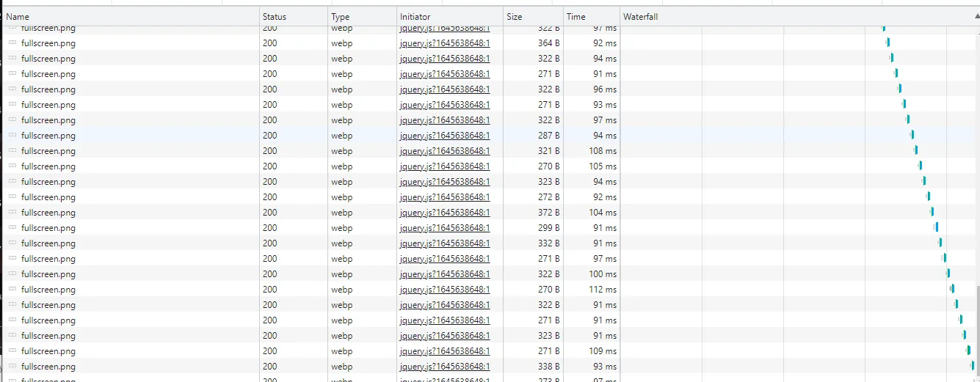This screenshot has width=980, height=382.
Task: Open the jquery.js initiator link in the 372 B row
Action: (x=445, y=213)
